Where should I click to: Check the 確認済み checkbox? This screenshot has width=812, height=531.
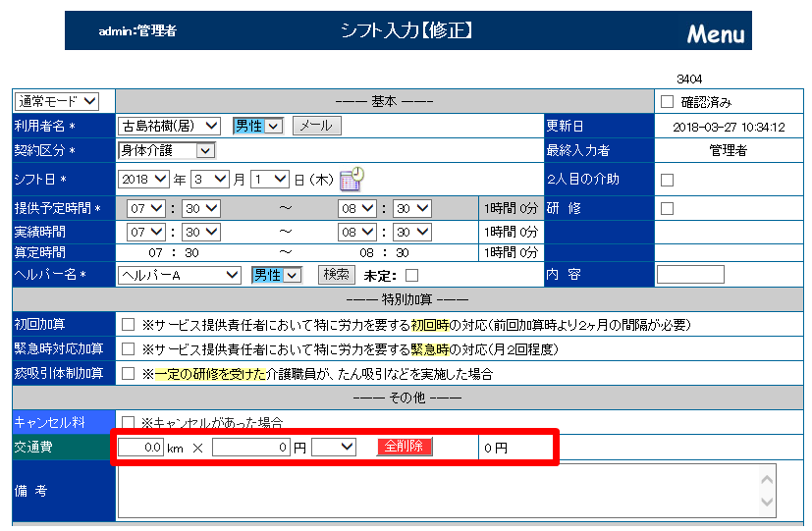tap(668, 101)
